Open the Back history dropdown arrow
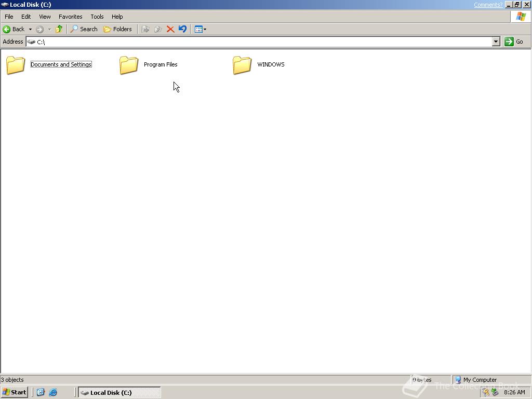532x399 pixels. [x=30, y=29]
